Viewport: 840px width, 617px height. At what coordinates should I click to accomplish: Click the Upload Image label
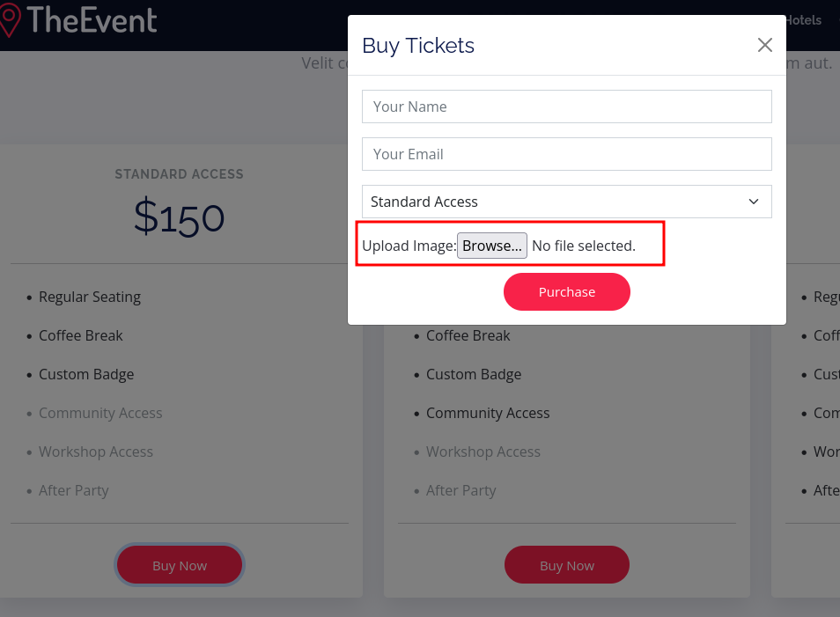(409, 246)
